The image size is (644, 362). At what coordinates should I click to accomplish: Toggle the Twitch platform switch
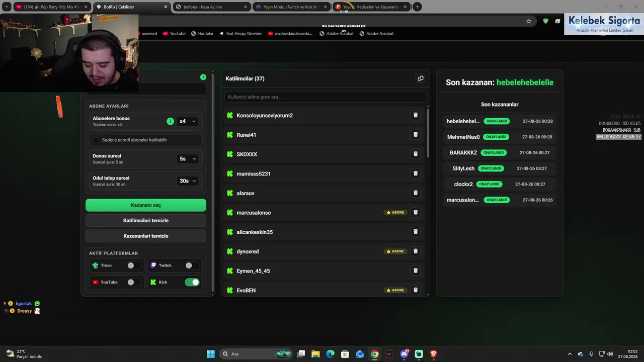(x=192, y=265)
